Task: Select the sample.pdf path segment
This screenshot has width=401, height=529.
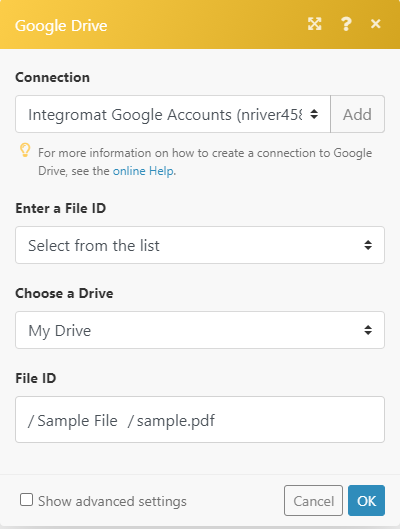Action: coord(171,421)
